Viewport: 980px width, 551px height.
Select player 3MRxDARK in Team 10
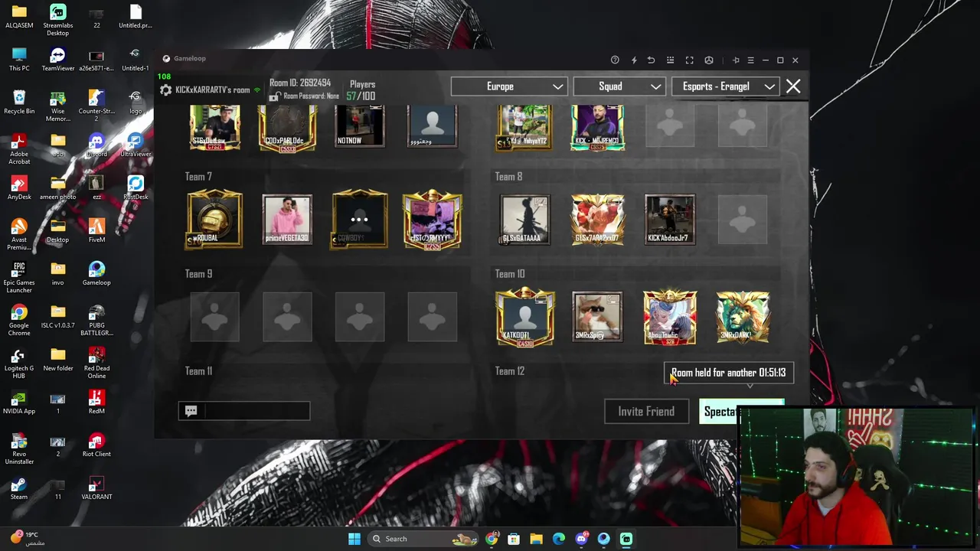point(743,317)
